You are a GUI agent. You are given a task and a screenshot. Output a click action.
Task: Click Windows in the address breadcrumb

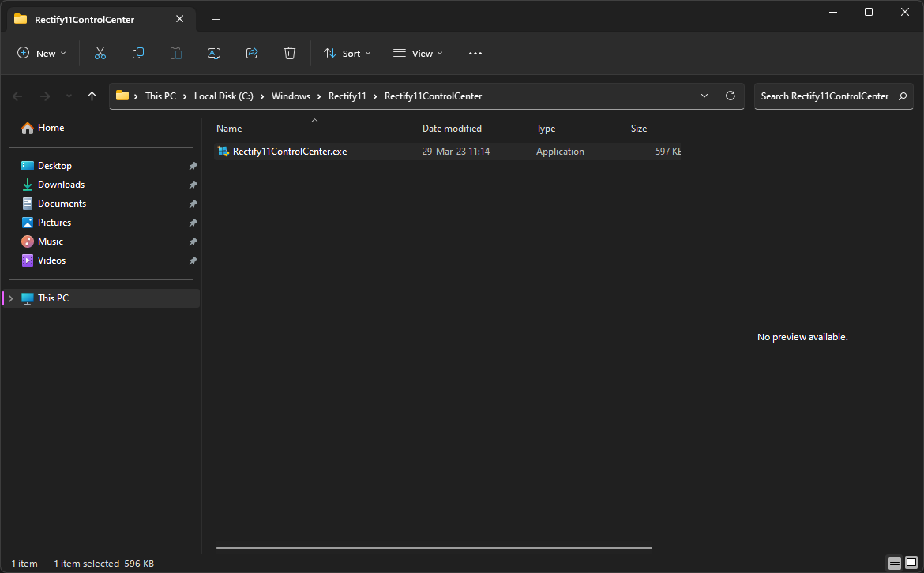pyautogui.click(x=291, y=96)
